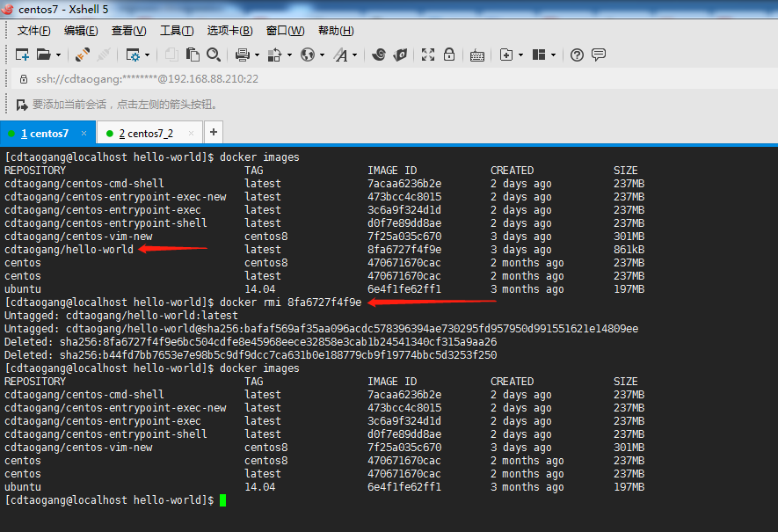
Task: Open session Properties gear icon
Action: click(x=133, y=55)
